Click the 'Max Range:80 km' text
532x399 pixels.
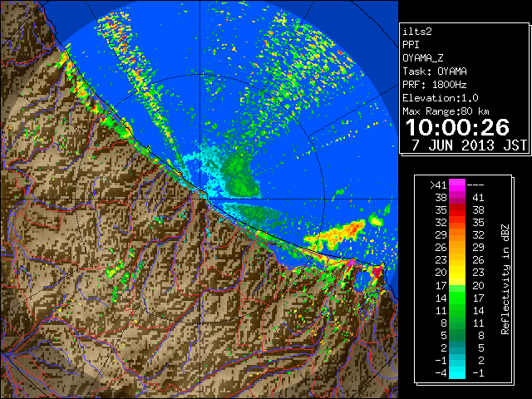pyautogui.click(x=446, y=111)
